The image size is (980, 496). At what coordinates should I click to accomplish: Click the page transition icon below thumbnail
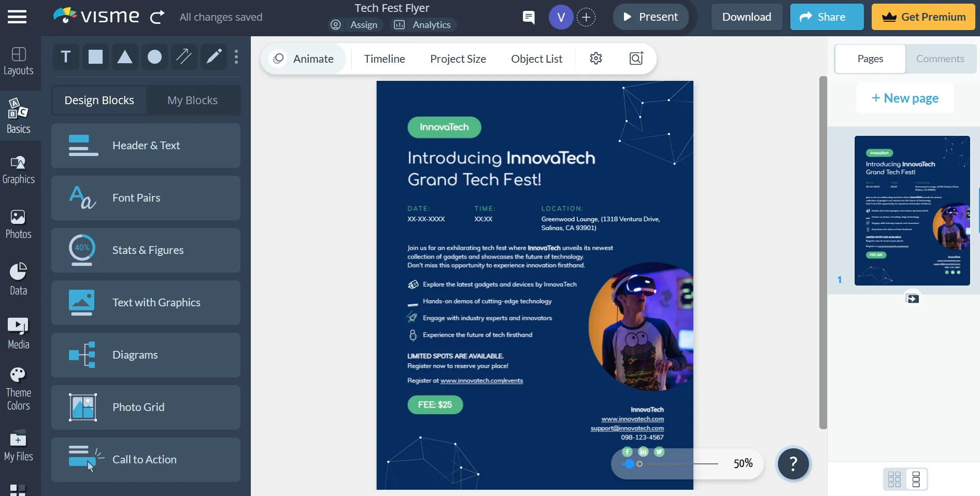(x=912, y=298)
